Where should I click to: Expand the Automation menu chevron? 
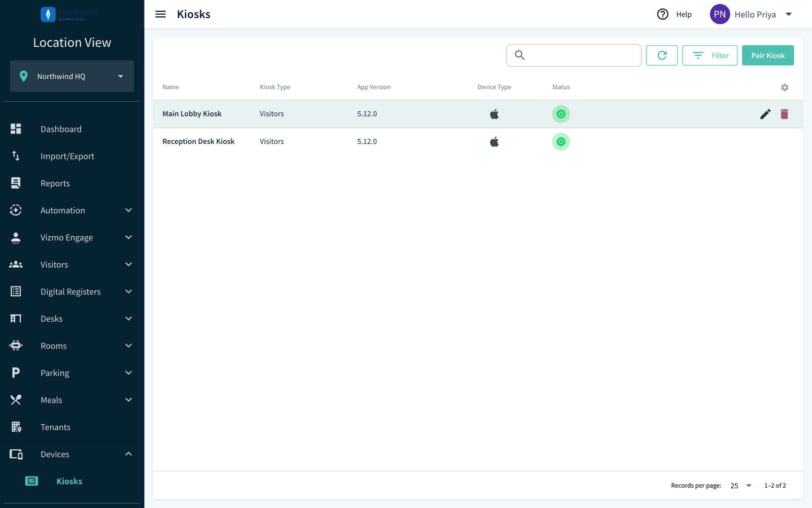tap(128, 210)
